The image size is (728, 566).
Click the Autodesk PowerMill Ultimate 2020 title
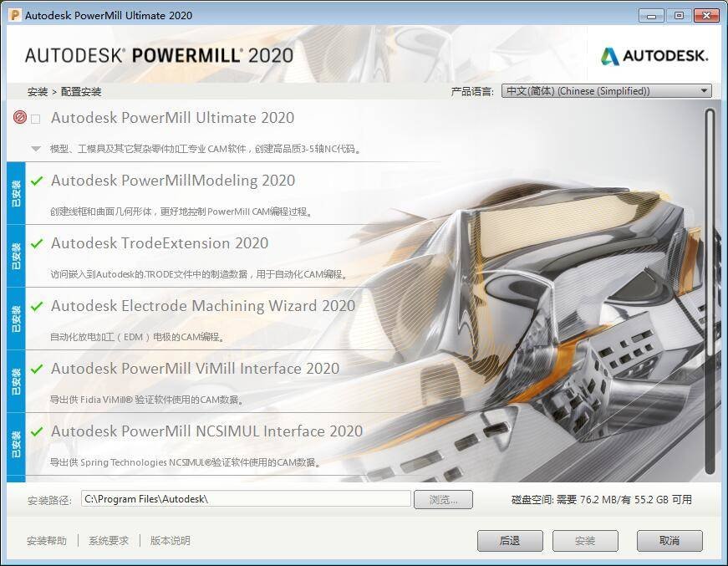pos(173,118)
